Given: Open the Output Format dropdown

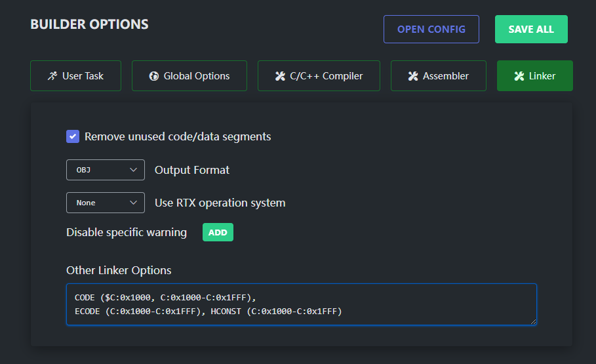Looking at the screenshot, I should (x=105, y=170).
